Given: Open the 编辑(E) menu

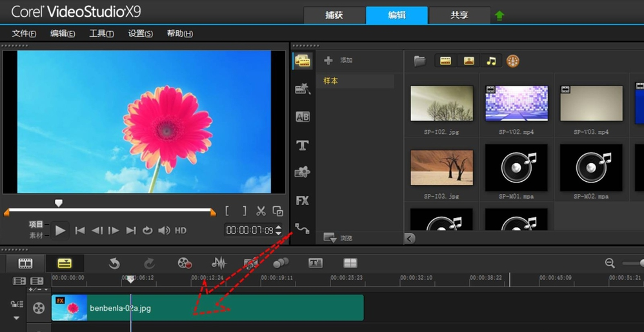Looking at the screenshot, I should pyautogui.click(x=63, y=34).
